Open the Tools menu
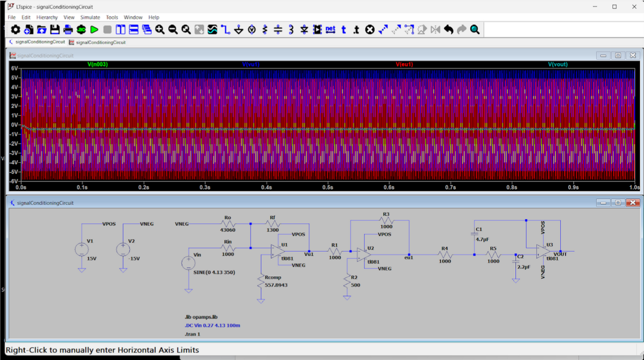The height and width of the screenshot is (360, 644). (x=112, y=17)
